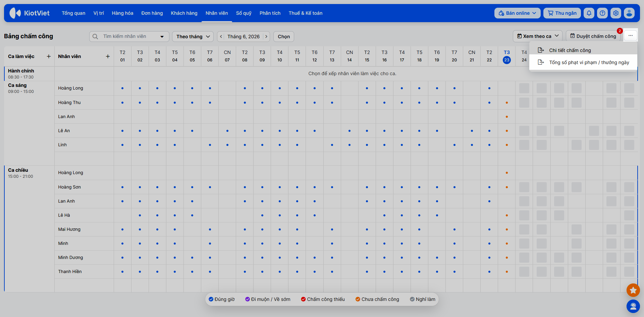This screenshot has width=644, height=317.
Task: Click the T2 01 column header
Action: 122,56
